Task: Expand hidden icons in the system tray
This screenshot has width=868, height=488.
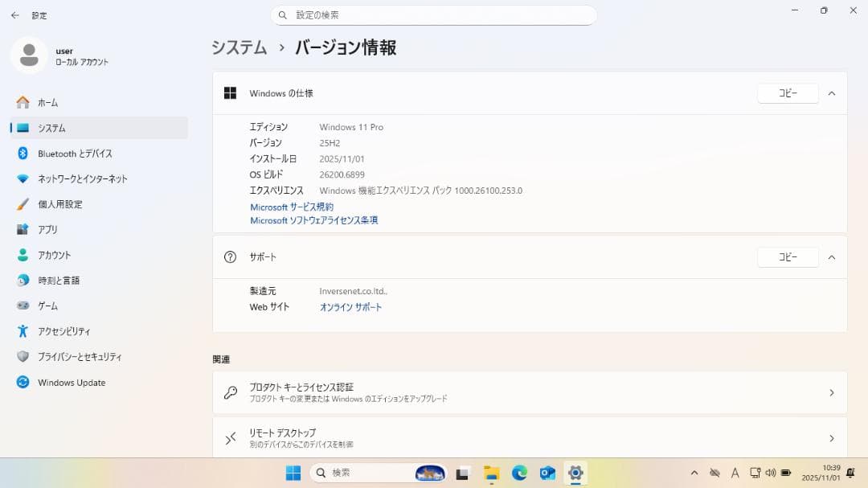Action: coord(694,473)
